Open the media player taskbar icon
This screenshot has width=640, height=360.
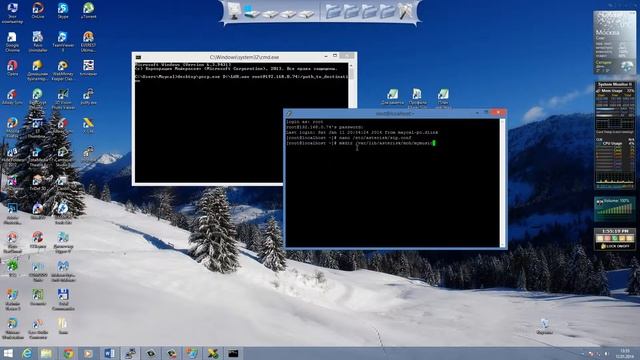(x=88, y=353)
